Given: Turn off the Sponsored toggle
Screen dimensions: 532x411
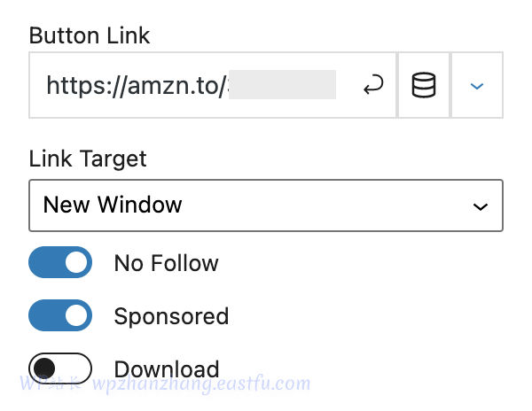Looking at the screenshot, I should pos(60,315).
